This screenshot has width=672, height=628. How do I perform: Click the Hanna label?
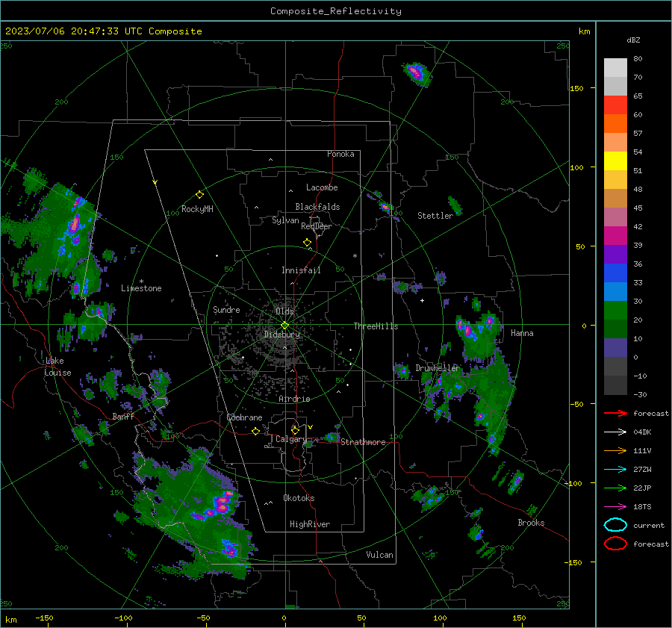click(x=522, y=333)
